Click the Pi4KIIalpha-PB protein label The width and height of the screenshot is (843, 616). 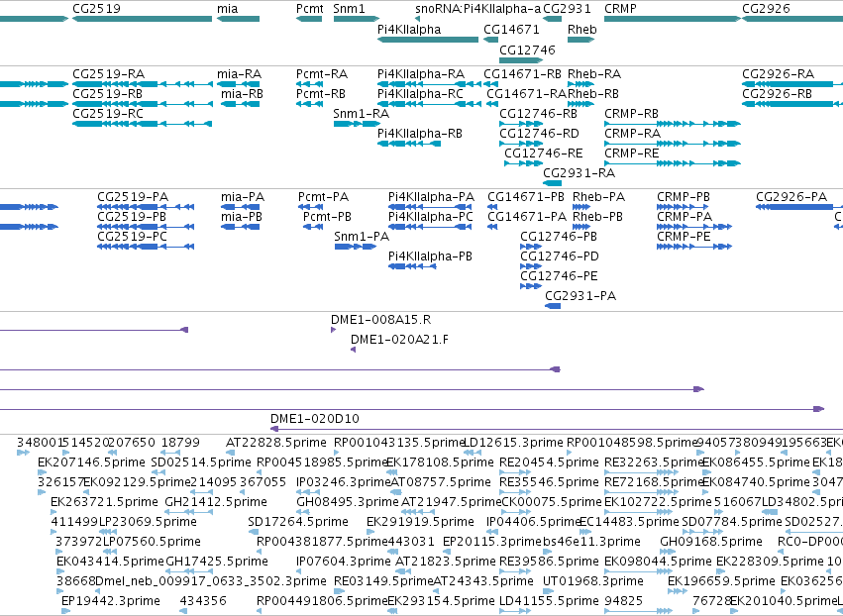click(430, 257)
